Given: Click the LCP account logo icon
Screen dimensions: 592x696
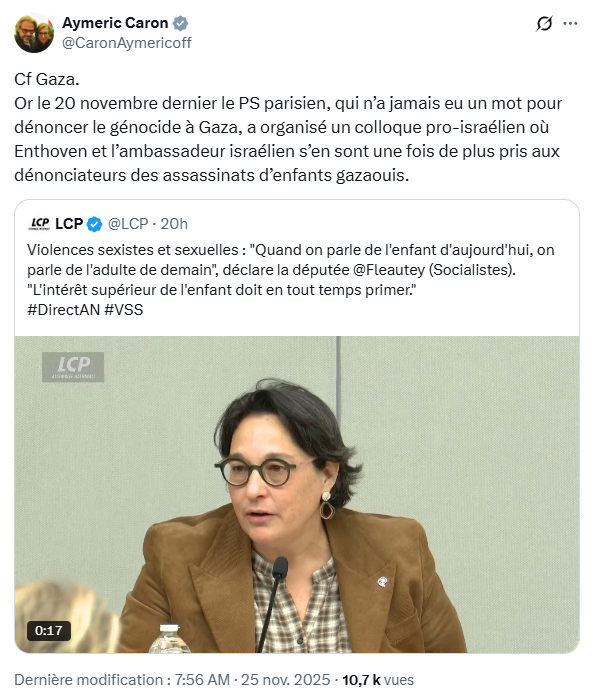Looking at the screenshot, I should tap(39, 224).
